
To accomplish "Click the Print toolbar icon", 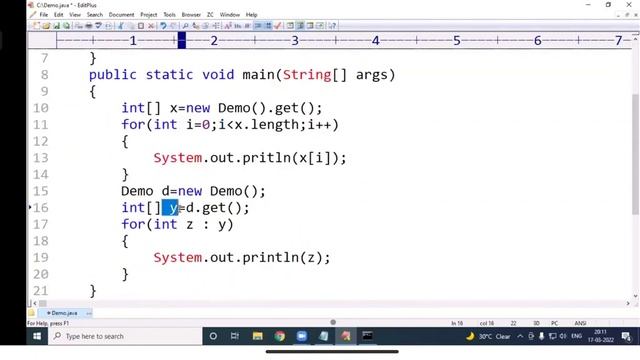I will coord(89,26).
